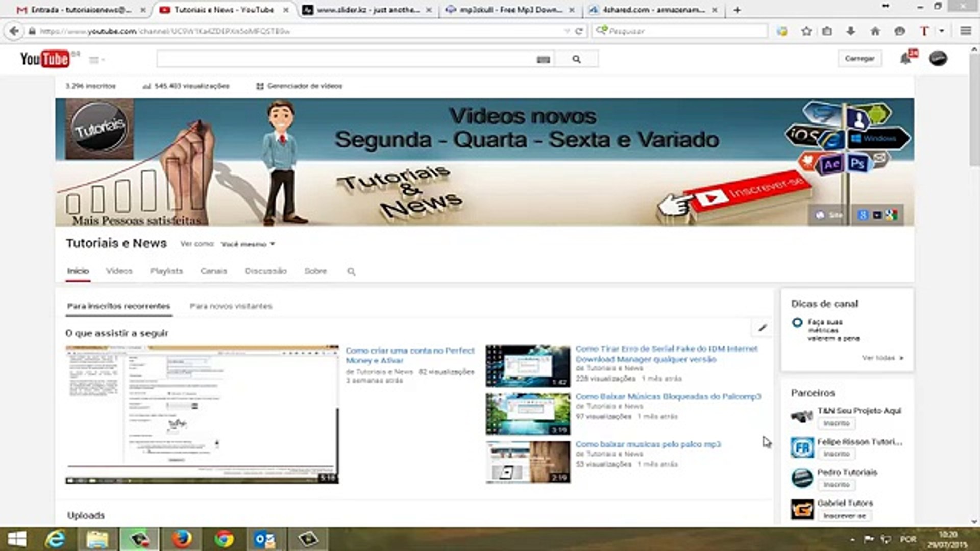
Task: Click the Carregar upload button
Action: [860, 58]
